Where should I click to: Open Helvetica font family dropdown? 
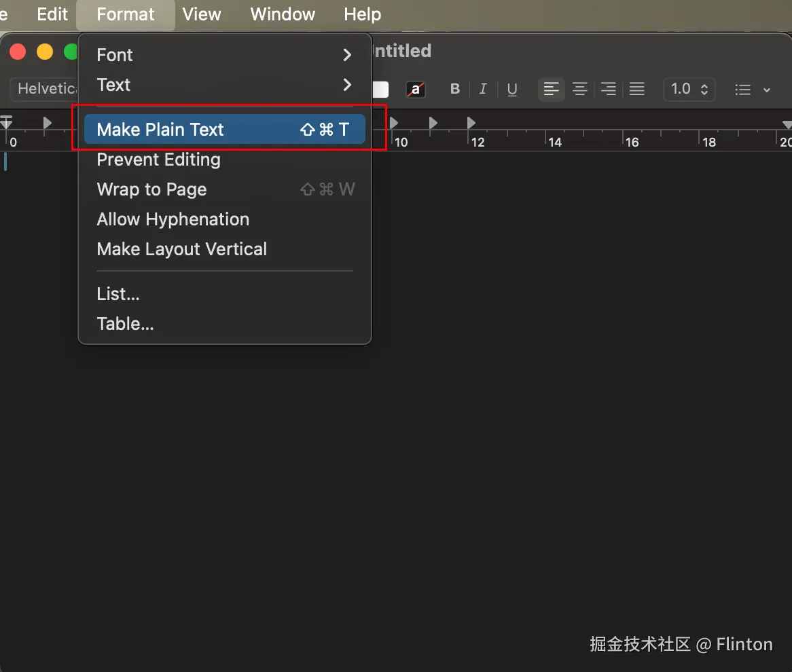(x=46, y=89)
